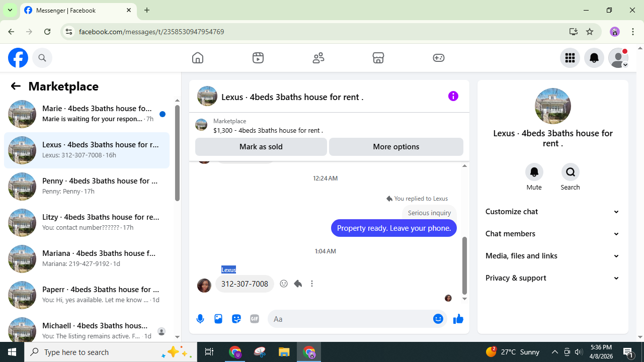644x362 pixels.
Task: Expand the Privacy & support section
Action: [x=552, y=278]
